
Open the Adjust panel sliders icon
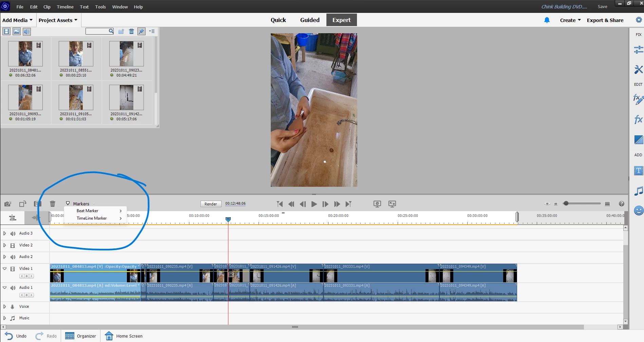[x=638, y=50]
